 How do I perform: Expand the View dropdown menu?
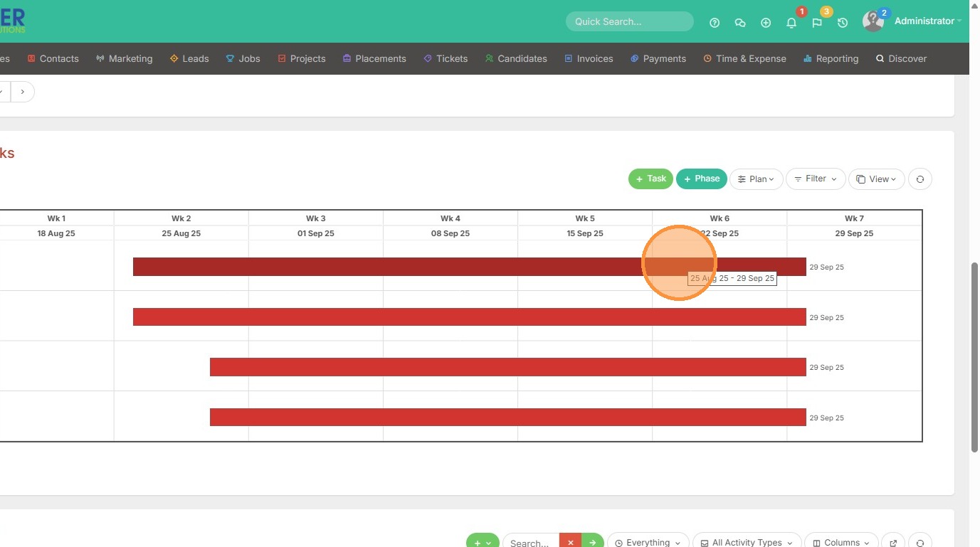(876, 179)
